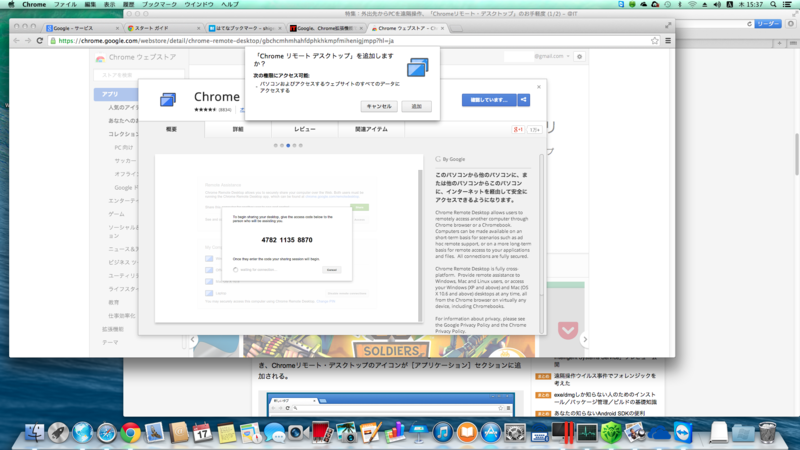This screenshot has width=800, height=450.
Task: Open the Chrome hamburger menu
Action: click(668, 41)
